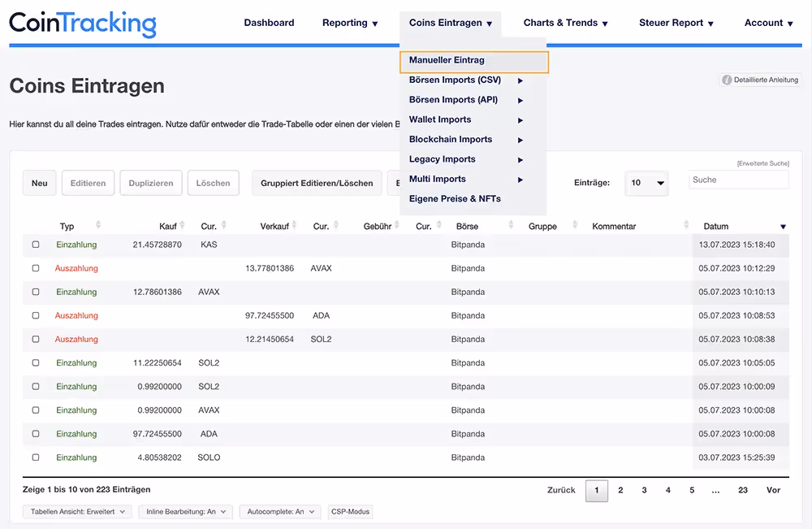Click the CoinTracking logo

tap(83, 24)
